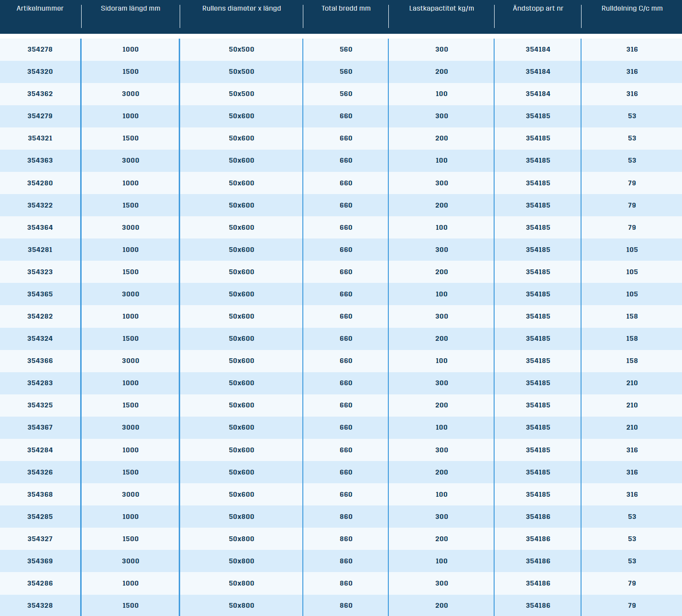The height and width of the screenshot is (616, 682).
Task: Click roller pitch 316 in row 354326
Action: [632, 472]
